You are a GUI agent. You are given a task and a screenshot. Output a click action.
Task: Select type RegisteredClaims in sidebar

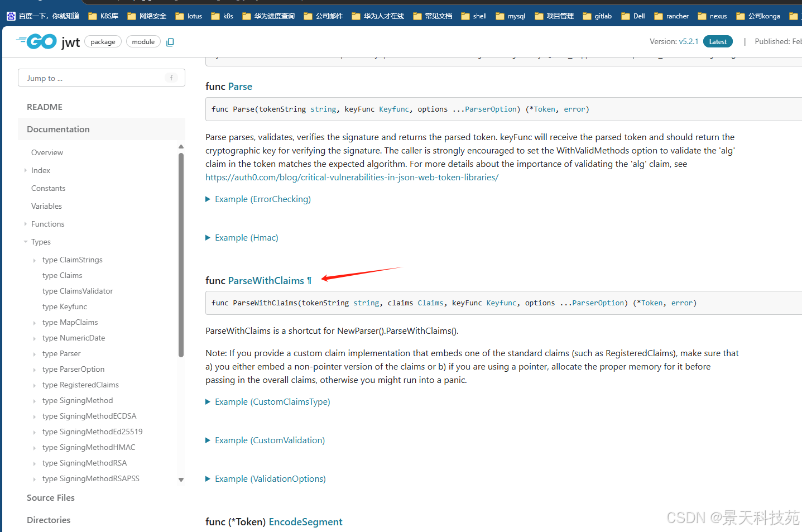coord(80,385)
